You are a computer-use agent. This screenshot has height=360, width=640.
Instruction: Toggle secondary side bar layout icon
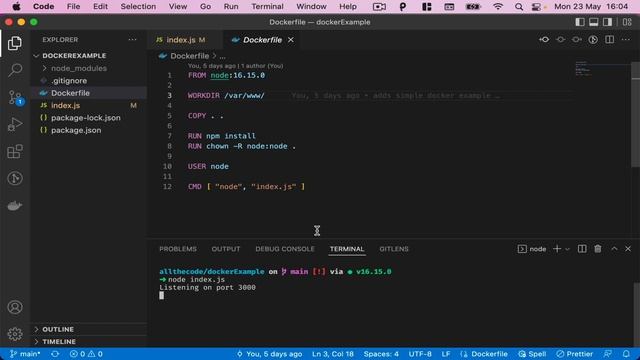[607, 22]
